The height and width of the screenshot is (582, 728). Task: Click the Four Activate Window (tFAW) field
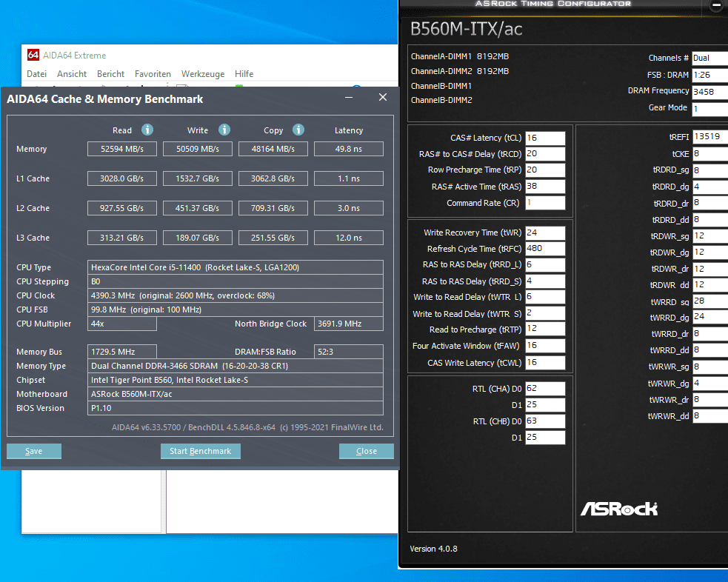click(546, 345)
